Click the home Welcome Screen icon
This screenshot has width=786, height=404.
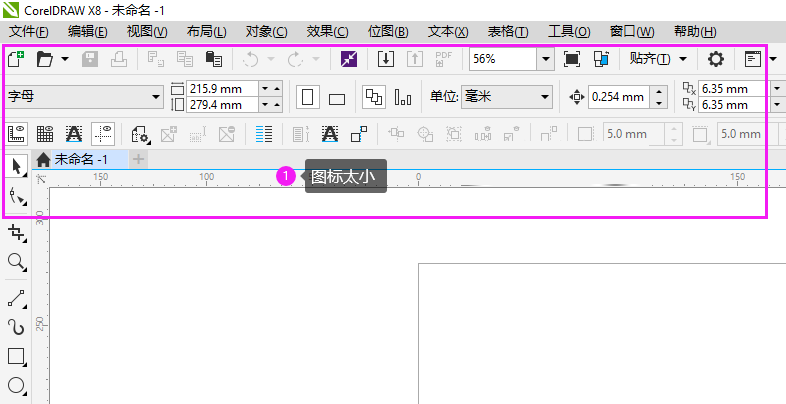coord(44,160)
